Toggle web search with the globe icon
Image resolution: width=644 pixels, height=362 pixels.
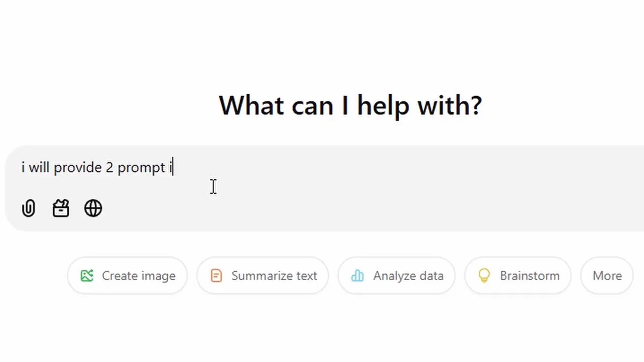pyautogui.click(x=93, y=208)
